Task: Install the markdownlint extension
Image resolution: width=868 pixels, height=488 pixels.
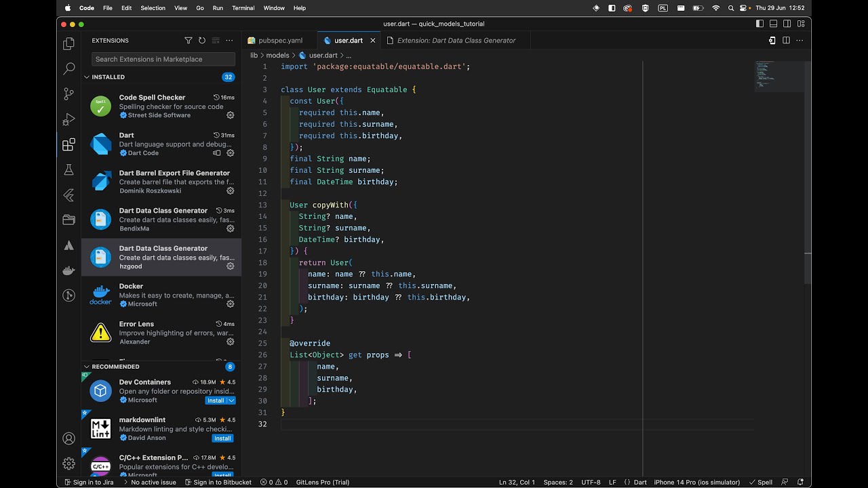Action: [222, 439]
